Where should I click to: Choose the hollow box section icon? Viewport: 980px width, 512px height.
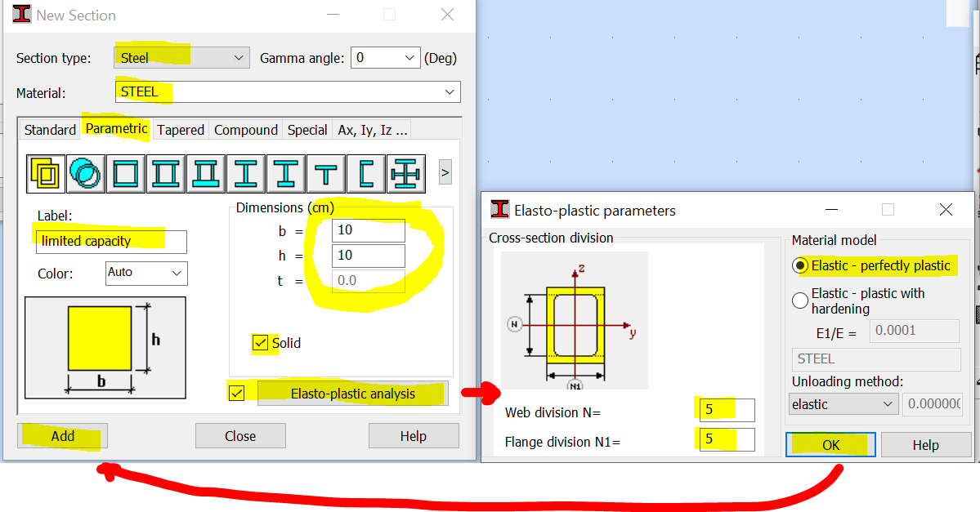click(x=126, y=172)
